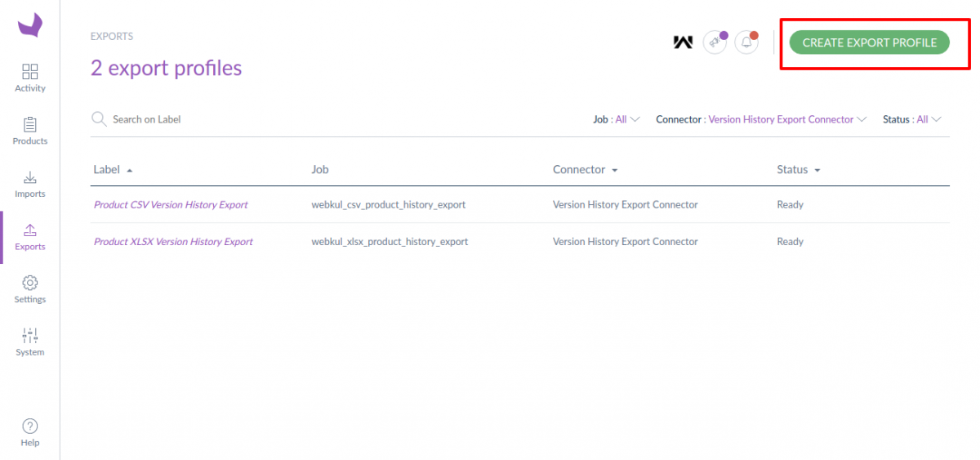
Task: Expand the Job filter dropdown
Action: coord(617,119)
